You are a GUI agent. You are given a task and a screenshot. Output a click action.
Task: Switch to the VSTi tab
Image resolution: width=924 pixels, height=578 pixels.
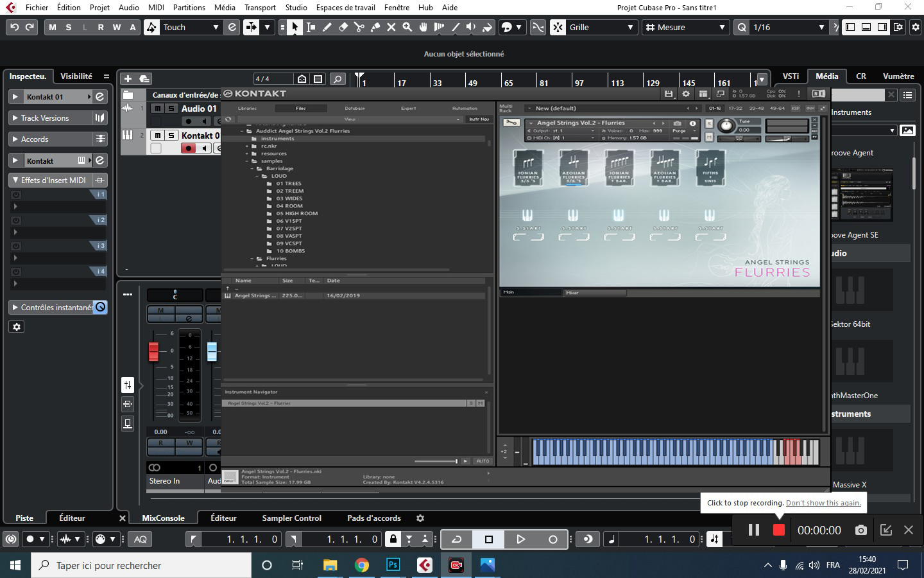tap(791, 76)
